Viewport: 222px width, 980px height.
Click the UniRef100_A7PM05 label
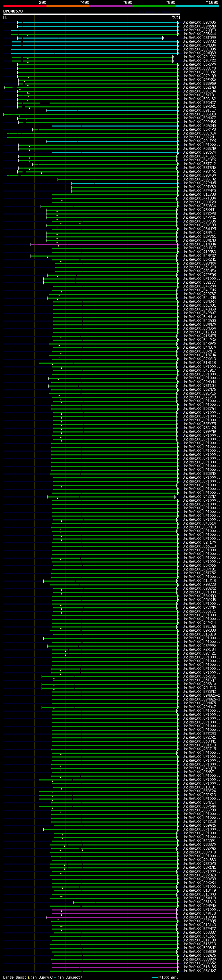(199, 183)
